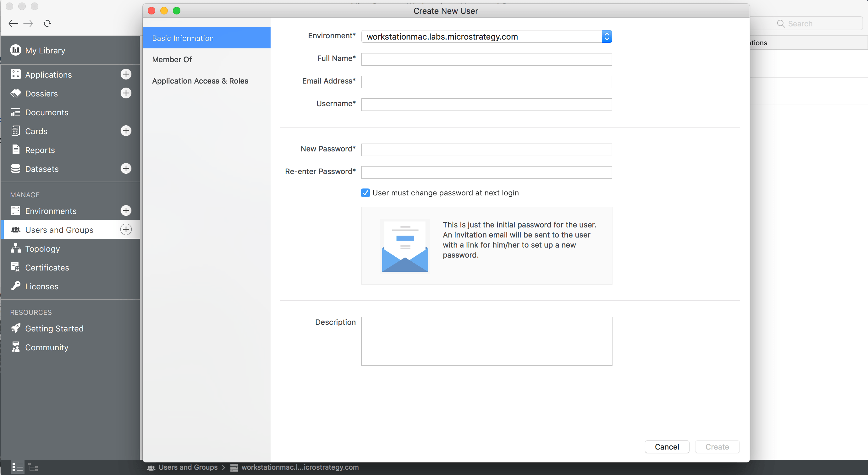This screenshot has width=868, height=475.
Task: Click the plus icon beside Cards
Action: 126,131
